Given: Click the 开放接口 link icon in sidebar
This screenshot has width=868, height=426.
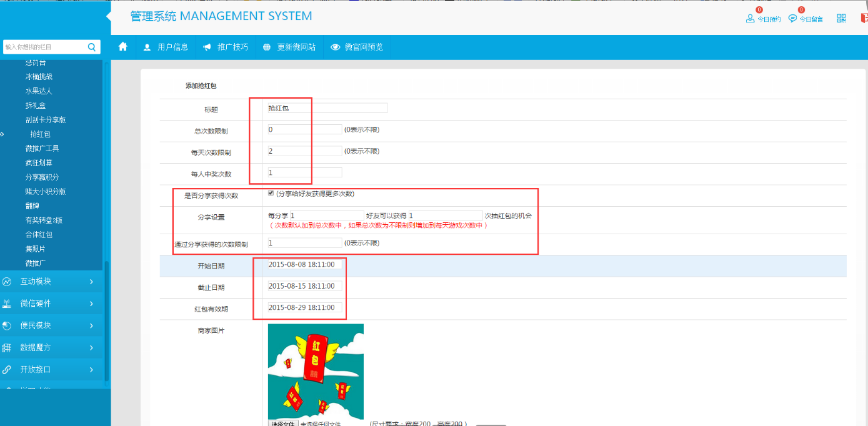Looking at the screenshot, I should tap(7, 369).
